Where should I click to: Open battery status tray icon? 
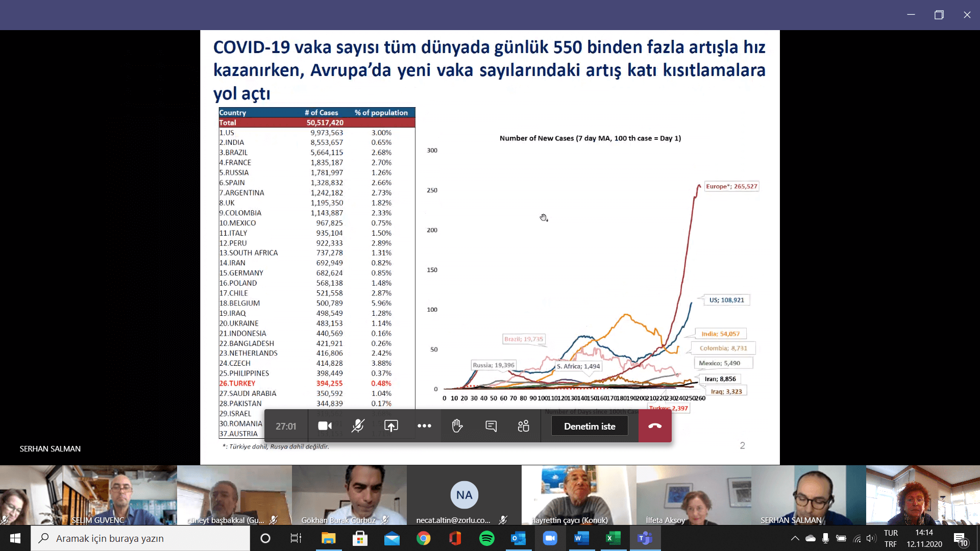[841, 538]
